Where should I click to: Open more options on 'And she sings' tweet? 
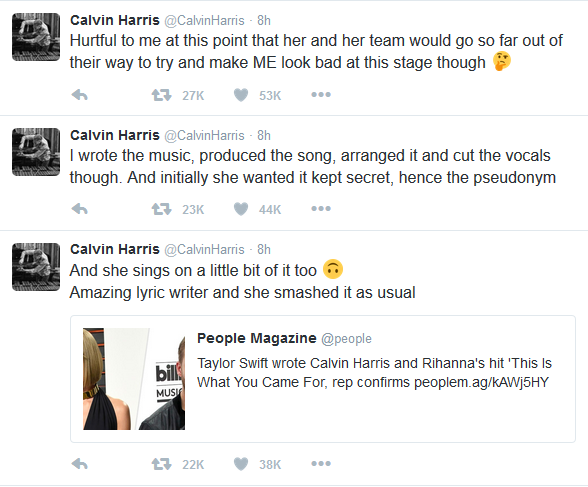[321, 464]
